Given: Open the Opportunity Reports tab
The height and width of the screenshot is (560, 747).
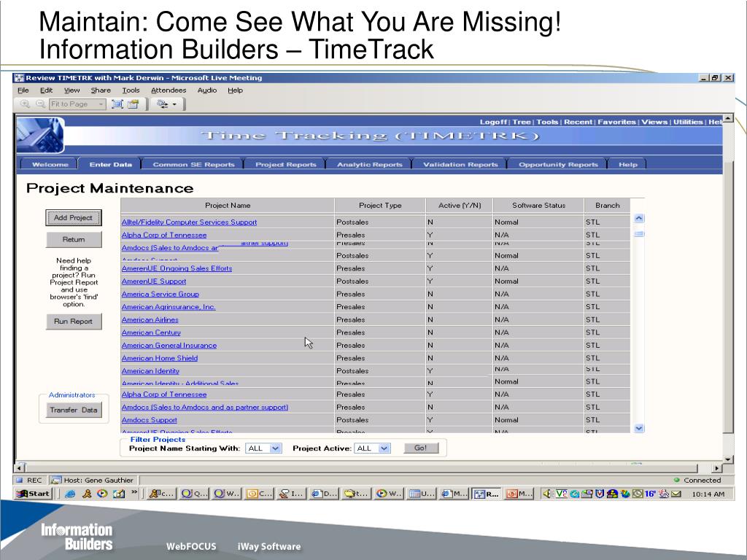Looking at the screenshot, I should click(x=558, y=164).
